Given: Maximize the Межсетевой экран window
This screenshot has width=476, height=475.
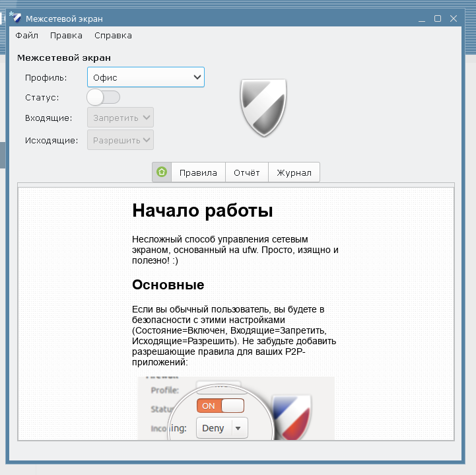Looking at the screenshot, I should (438, 18).
